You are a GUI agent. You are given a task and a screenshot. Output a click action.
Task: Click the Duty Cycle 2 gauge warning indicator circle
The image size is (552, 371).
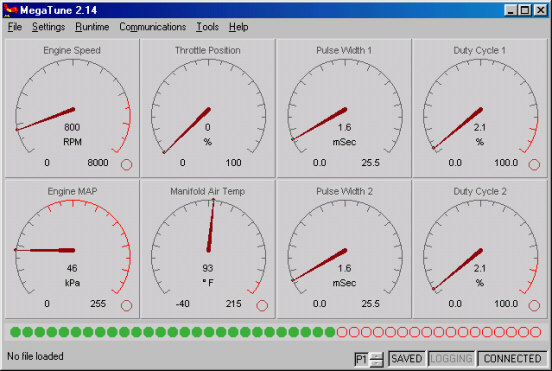pos(534,305)
